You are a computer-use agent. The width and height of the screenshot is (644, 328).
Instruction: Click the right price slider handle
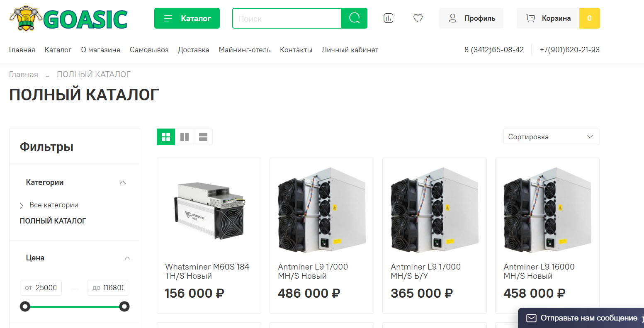(x=124, y=307)
